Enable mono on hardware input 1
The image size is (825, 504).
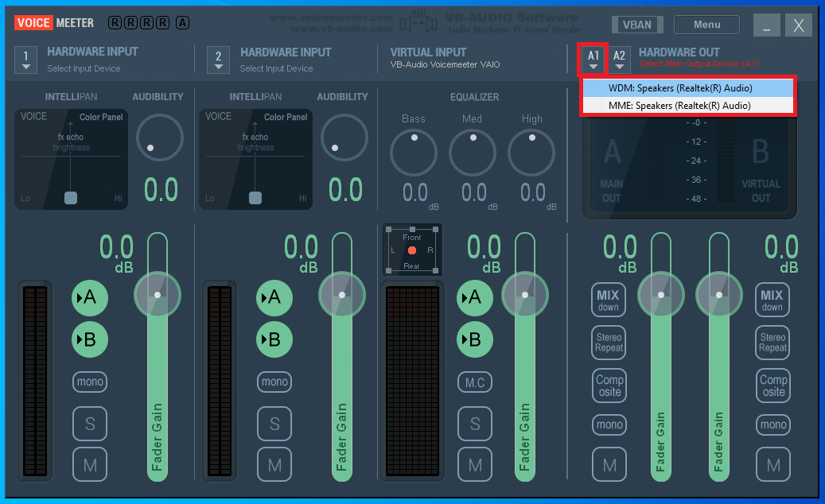[90, 382]
